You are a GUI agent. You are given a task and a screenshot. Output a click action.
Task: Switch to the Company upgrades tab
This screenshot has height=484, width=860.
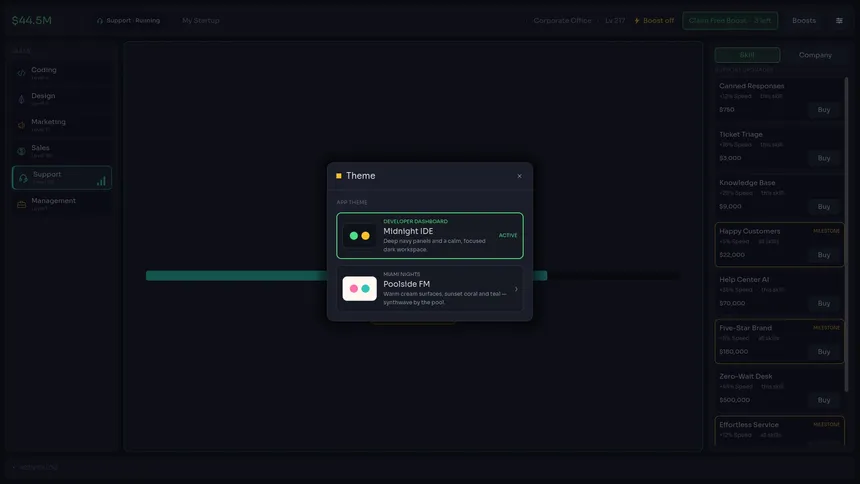[815, 55]
